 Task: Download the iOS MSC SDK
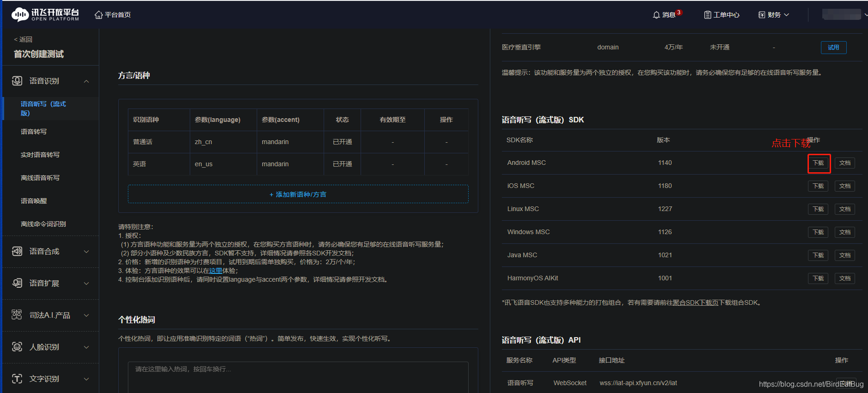point(818,186)
